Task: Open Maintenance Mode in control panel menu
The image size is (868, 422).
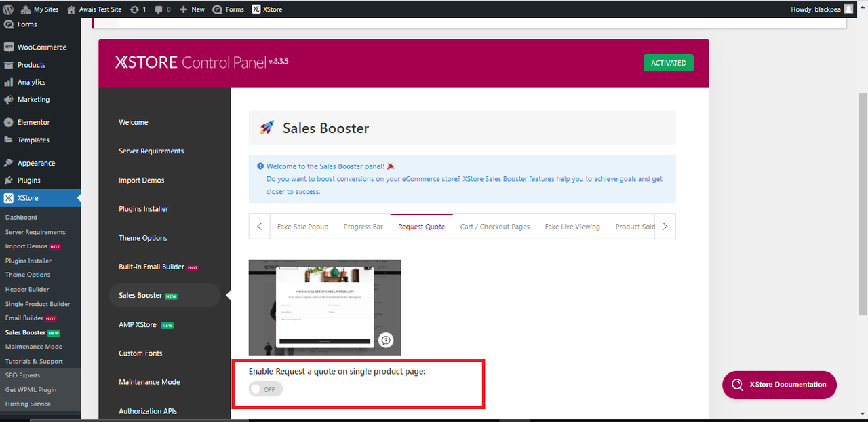Action: click(149, 382)
